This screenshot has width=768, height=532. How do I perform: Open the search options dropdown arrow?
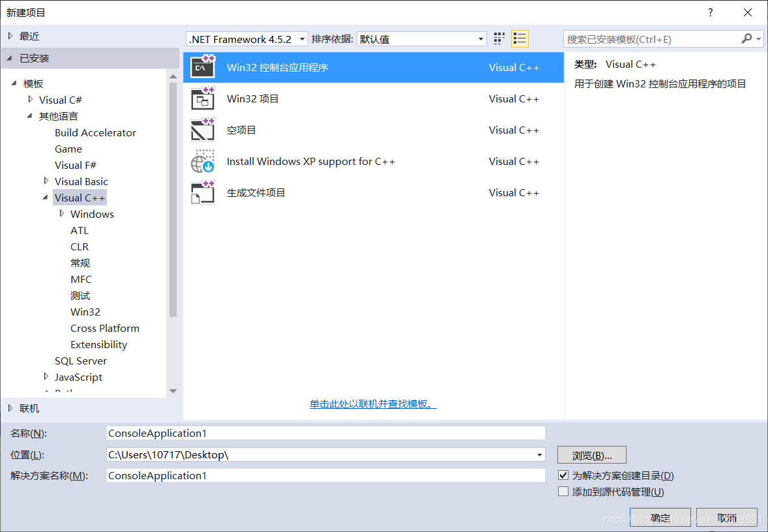click(758, 38)
